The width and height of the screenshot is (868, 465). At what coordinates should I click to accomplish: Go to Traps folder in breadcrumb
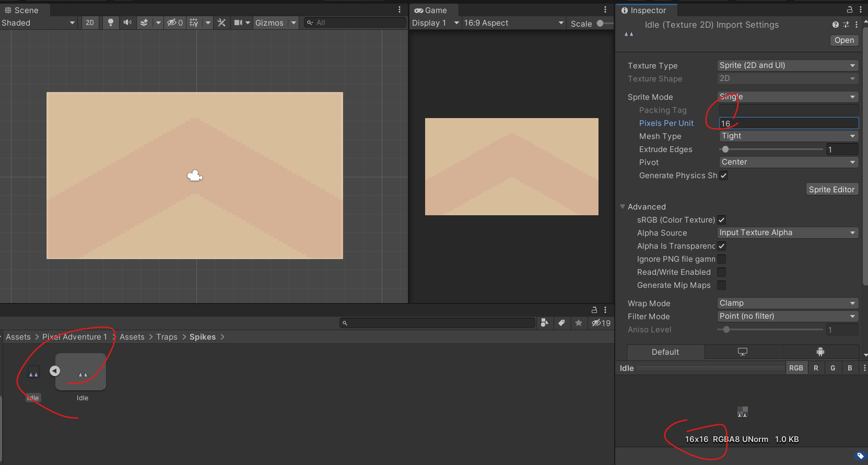point(167,337)
